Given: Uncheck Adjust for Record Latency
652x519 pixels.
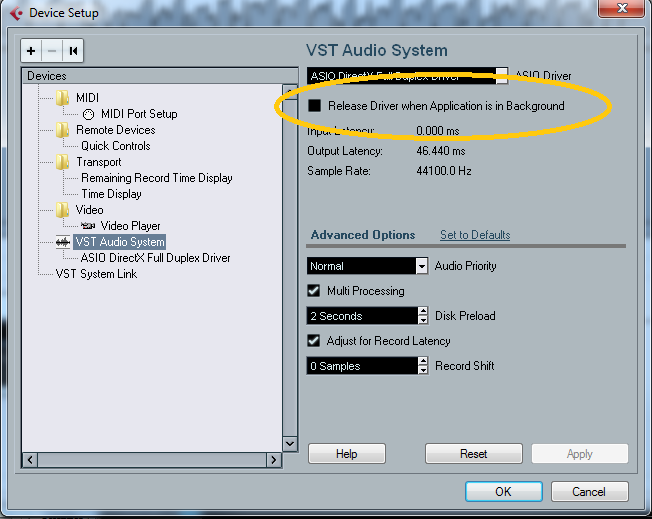Looking at the screenshot, I should [x=314, y=341].
